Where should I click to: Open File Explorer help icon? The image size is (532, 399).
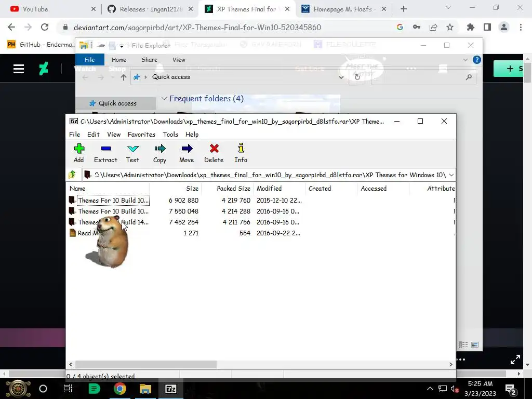coord(477,60)
